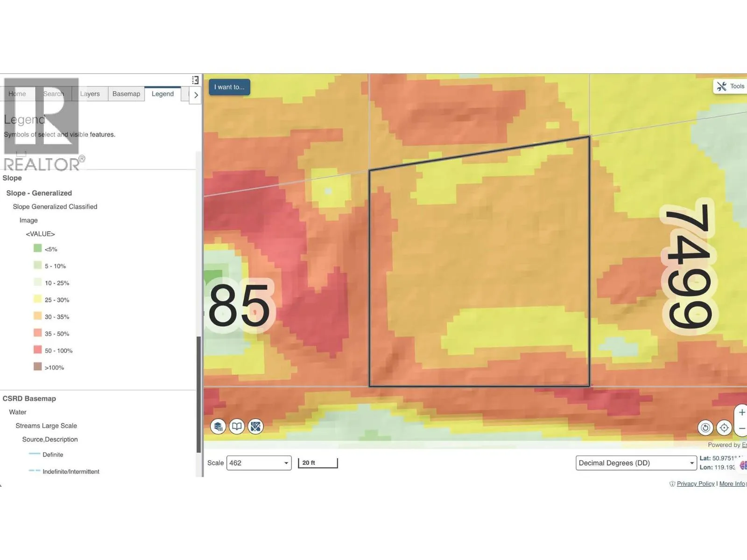Switch to the Layers tab
This screenshot has width=747, height=560.
click(90, 94)
